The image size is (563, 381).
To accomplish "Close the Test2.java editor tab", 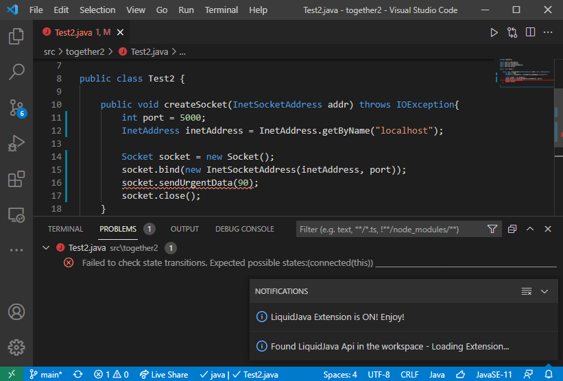I will click(x=120, y=33).
